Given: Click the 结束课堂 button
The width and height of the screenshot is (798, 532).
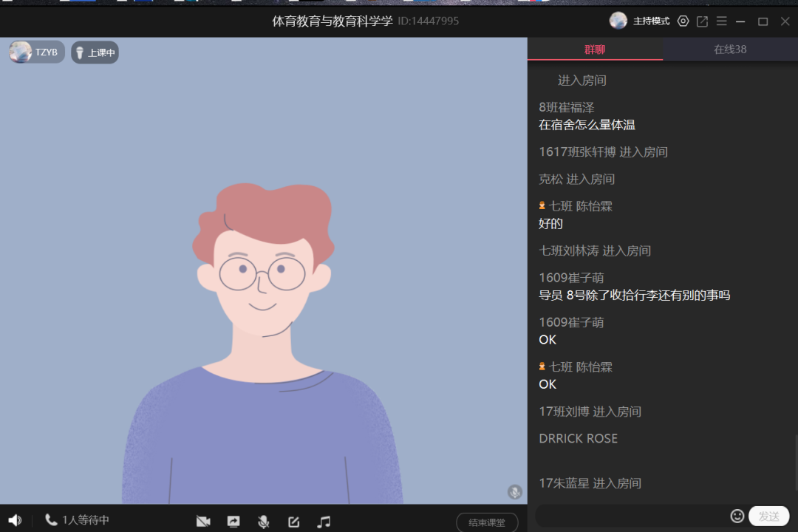Looking at the screenshot, I should [487, 522].
